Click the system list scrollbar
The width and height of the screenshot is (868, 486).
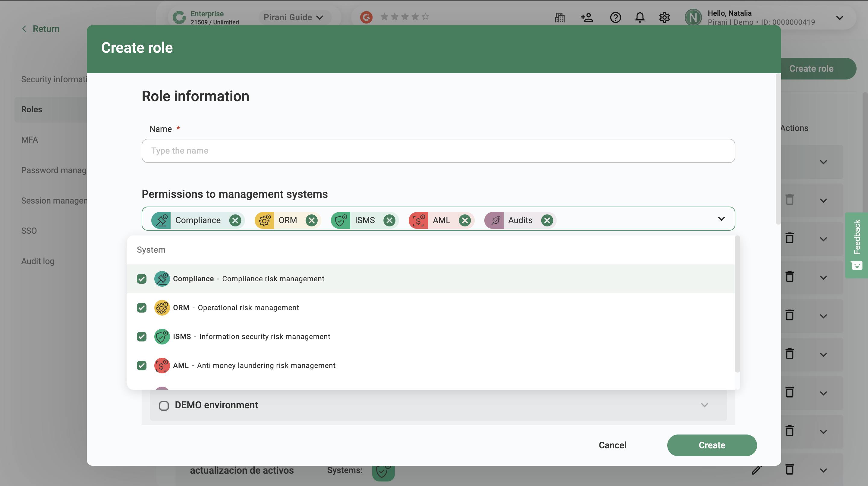(x=737, y=304)
